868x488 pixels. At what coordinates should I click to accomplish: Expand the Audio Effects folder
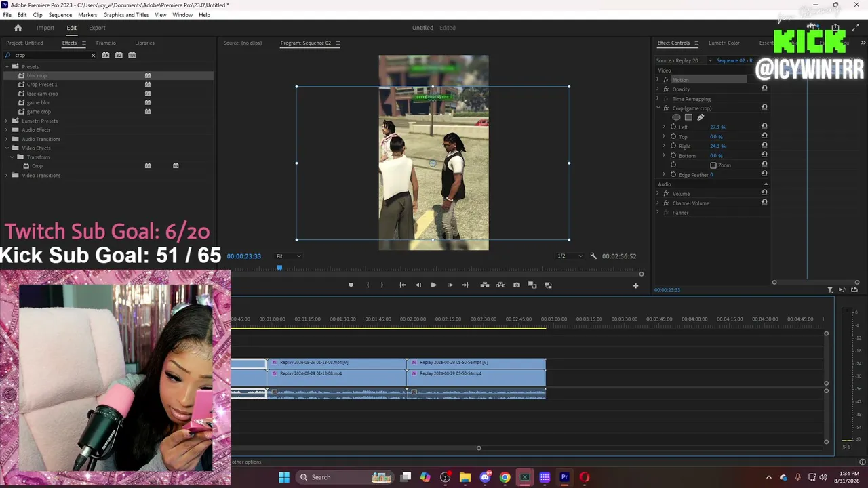coord(7,130)
